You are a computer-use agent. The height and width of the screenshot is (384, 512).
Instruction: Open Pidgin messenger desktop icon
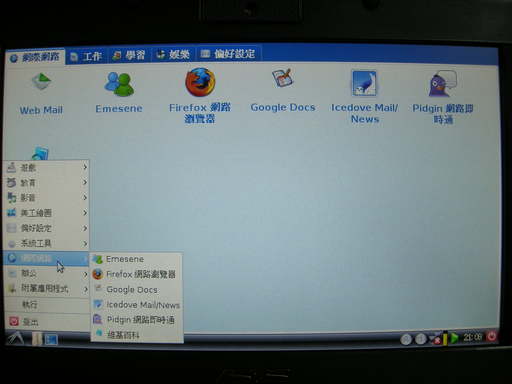click(443, 97)
